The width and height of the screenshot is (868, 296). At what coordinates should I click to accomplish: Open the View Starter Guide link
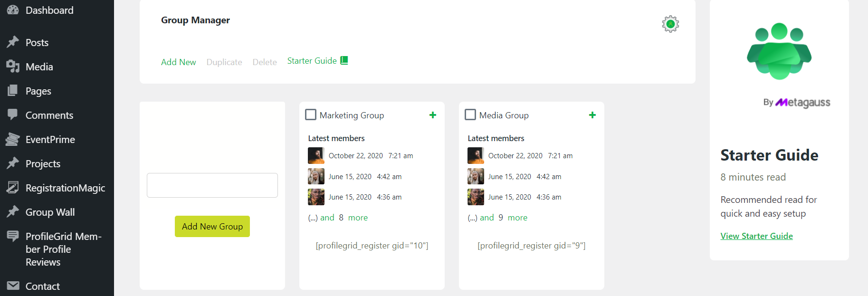(756, 236)
